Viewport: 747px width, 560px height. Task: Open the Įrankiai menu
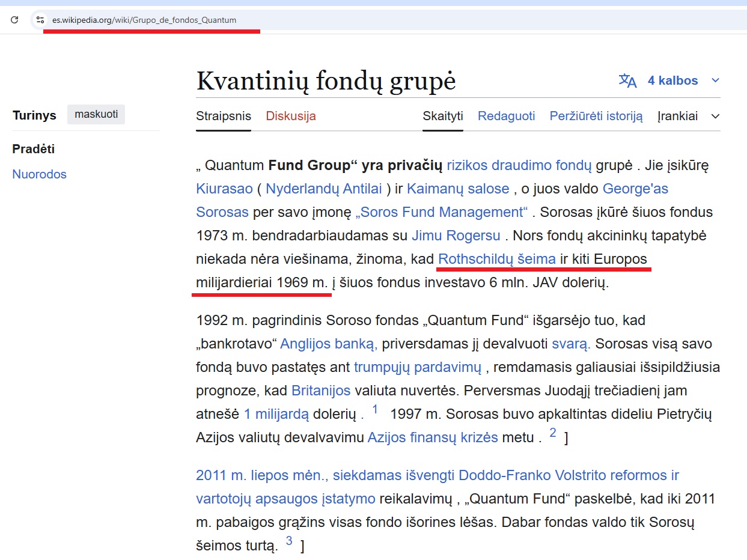pyautogui.click(x=677, y=116)
